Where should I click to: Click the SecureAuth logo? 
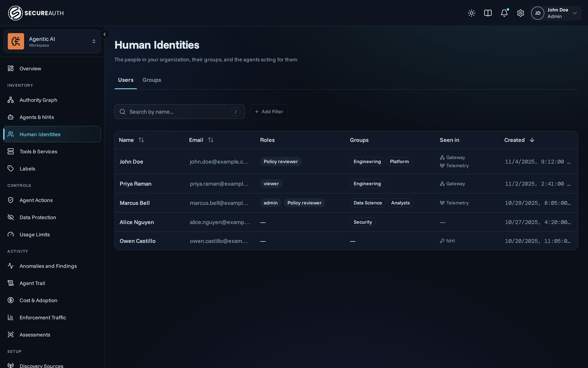click(36, 13)
